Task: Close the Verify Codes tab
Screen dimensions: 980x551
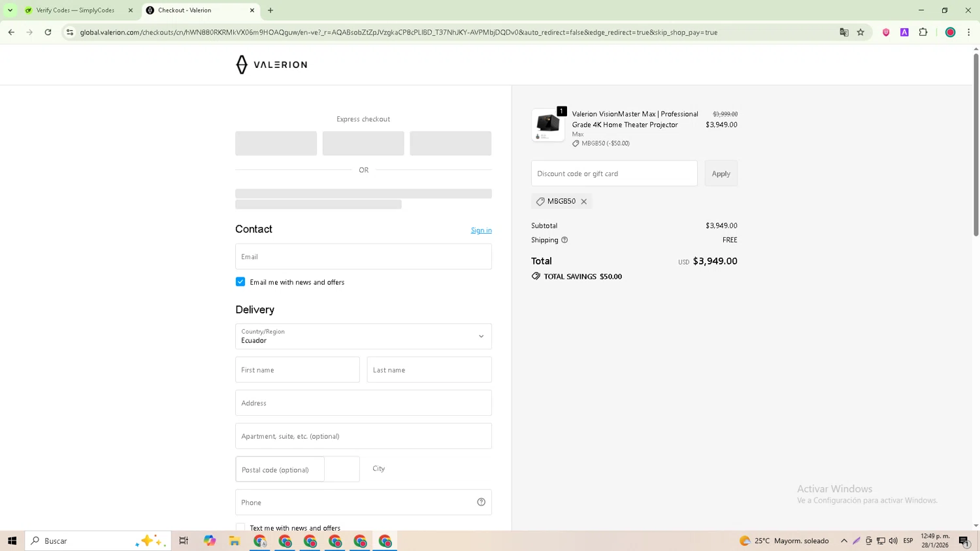Action: [131, 10]
